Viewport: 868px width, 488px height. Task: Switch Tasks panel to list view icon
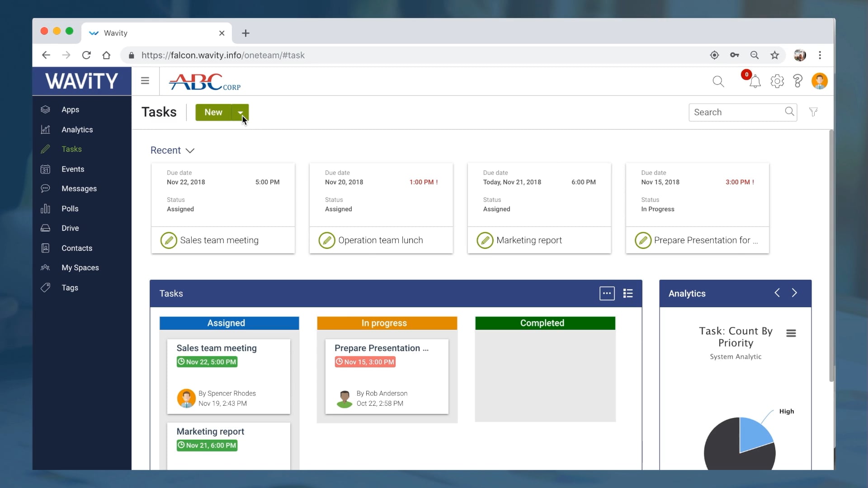(x=628, y=293)
